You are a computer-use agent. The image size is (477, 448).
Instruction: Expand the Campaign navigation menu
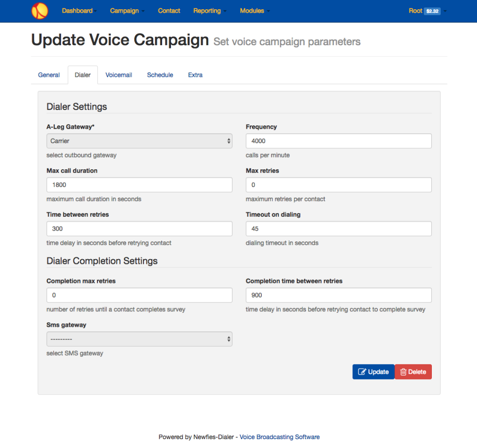127,11
